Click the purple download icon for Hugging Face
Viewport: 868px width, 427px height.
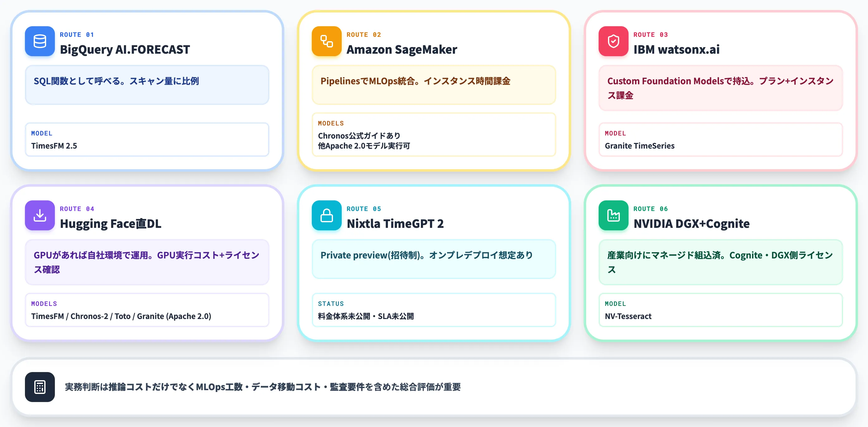click(40, 215)
